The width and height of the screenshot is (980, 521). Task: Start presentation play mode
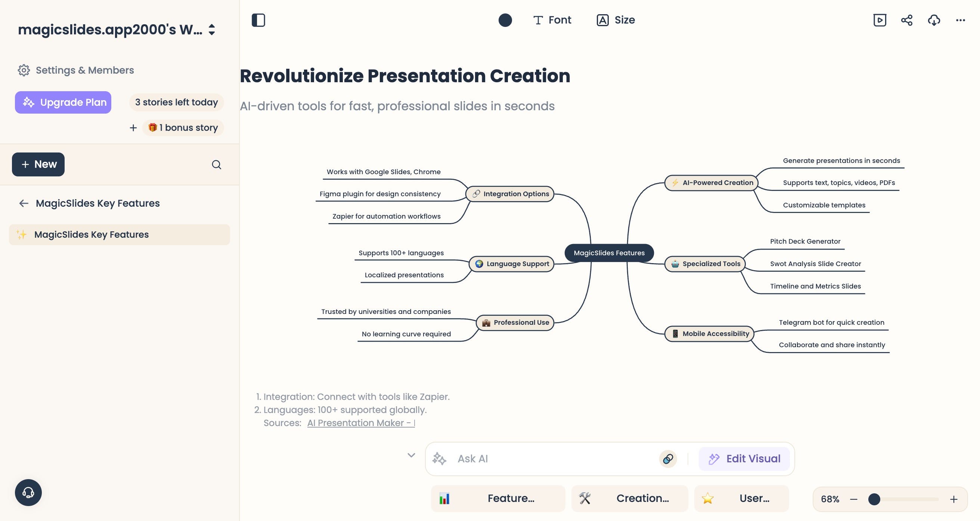[880, 20]
